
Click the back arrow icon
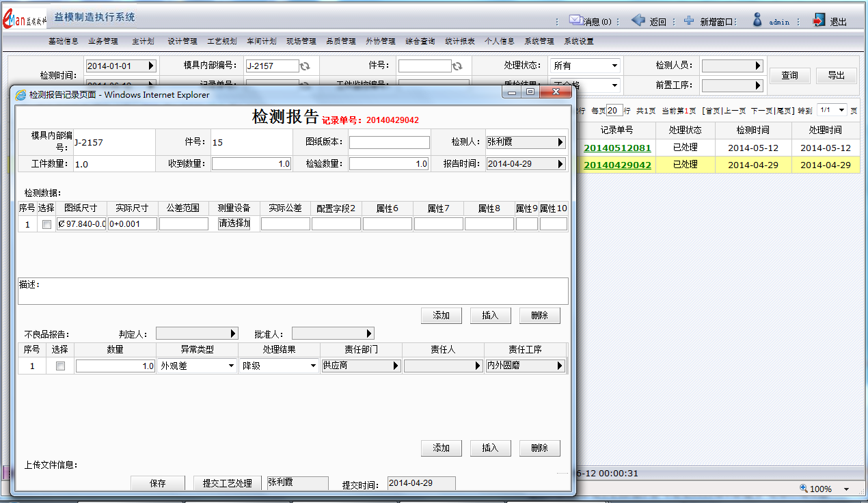[x=638, y=21]
